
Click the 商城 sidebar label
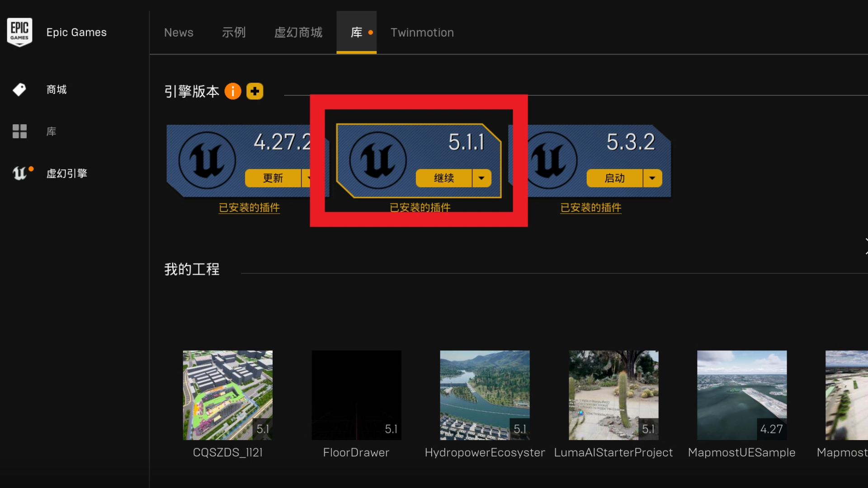[x=57, y=89]
